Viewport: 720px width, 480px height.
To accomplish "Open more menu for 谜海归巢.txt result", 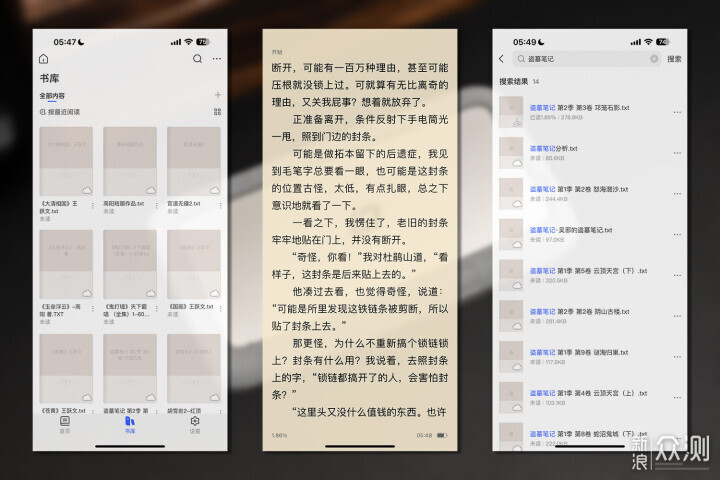I will tap(677, 357).
